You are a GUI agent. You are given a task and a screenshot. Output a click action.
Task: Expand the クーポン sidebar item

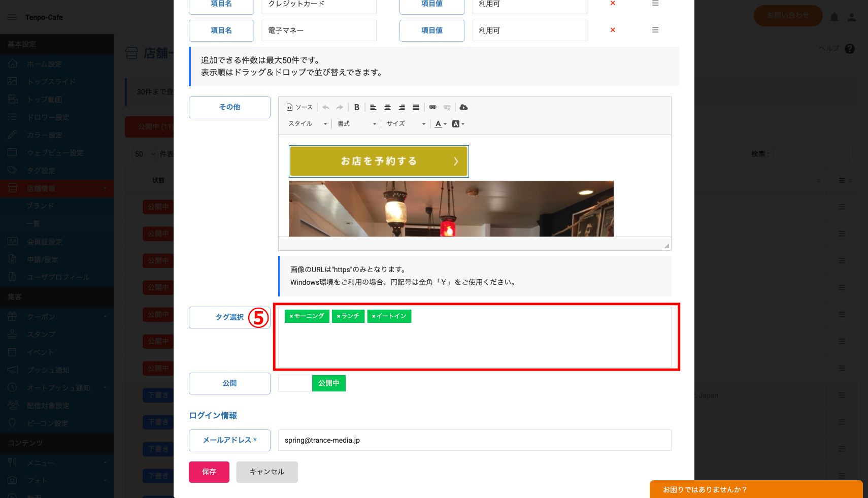(57, 317)
